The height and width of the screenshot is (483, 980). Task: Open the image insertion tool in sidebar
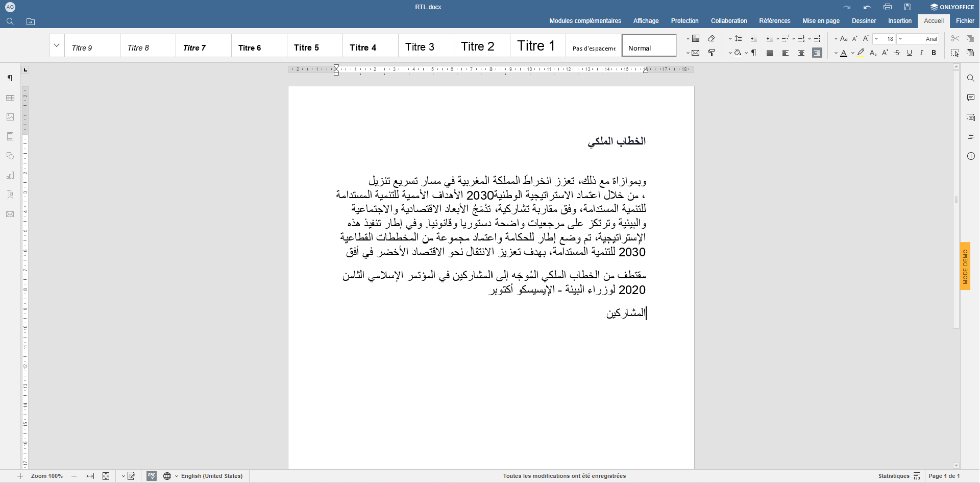10,117
